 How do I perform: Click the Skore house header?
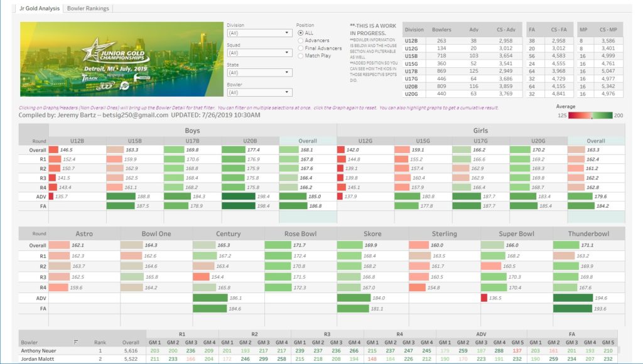(372, 233)
